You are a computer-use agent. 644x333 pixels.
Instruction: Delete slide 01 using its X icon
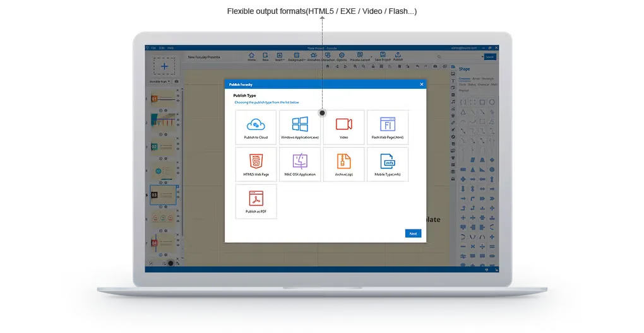pyautogui.click(x=178, y=90)
